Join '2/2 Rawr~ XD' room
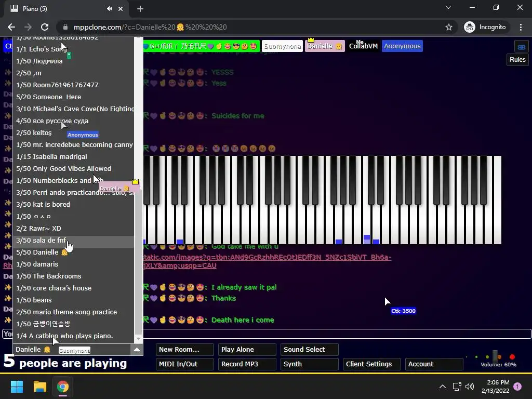Viewport: 532px width, 399px height. coord(74,229)
